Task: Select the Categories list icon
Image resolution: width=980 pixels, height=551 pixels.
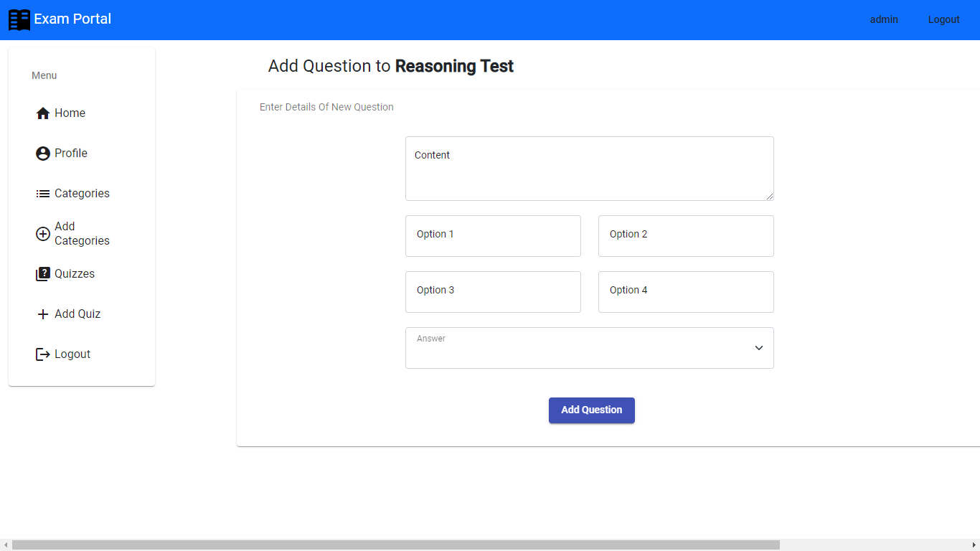Action: pos(42,193)
